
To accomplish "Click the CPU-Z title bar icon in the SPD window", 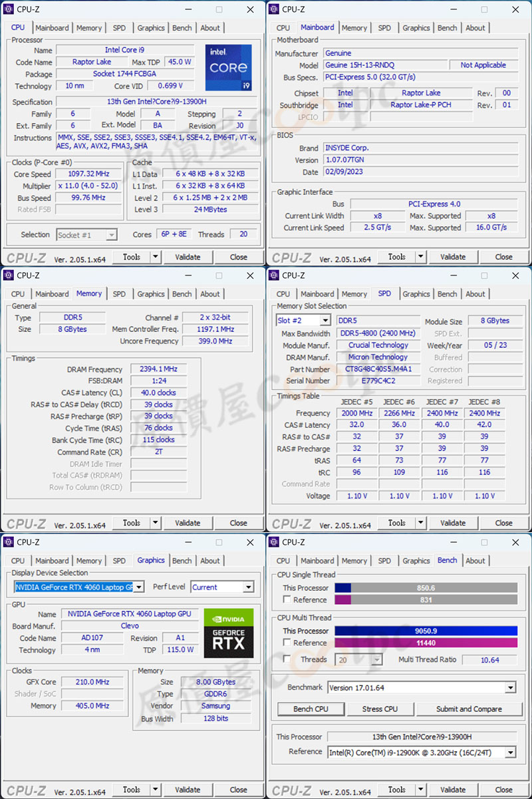I will [273, 275].
